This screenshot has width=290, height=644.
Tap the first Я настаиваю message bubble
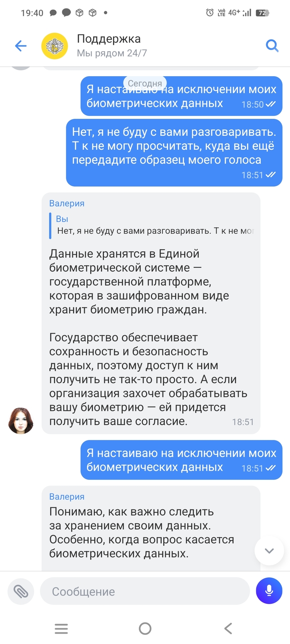tap(181, 96)
